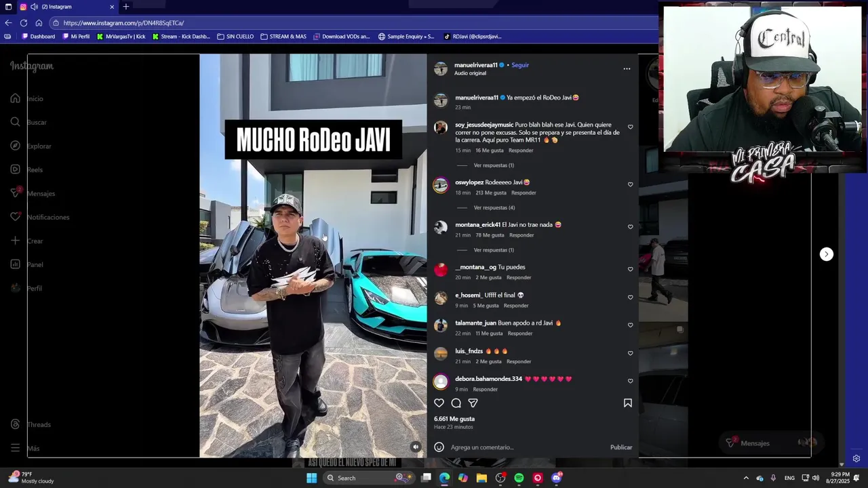Screen dimensions: 868x488
Task: Open page settings gear bottom right
Action: coord(856,459)
